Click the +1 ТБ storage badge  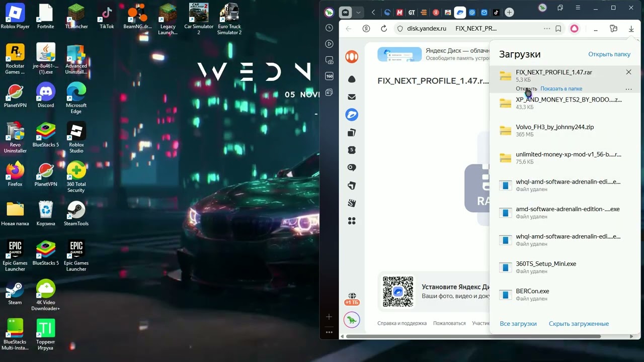pyautogui.click(x=352, y=302)
